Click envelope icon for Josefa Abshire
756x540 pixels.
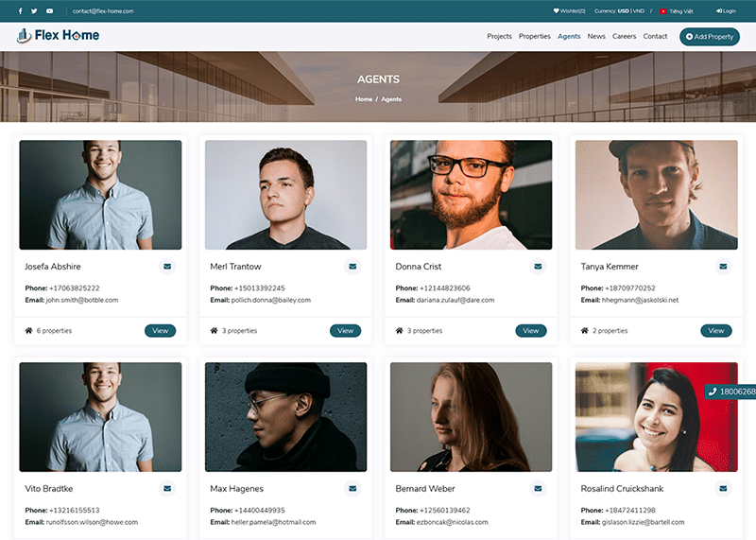(x=167, y=267)
